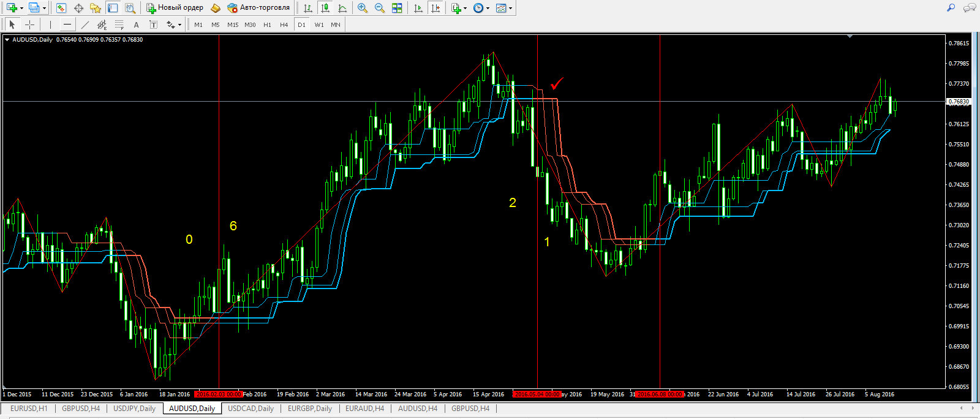Toggle chart auto scroll
Screen dimensions: 980x419
[x=418, y=8]
